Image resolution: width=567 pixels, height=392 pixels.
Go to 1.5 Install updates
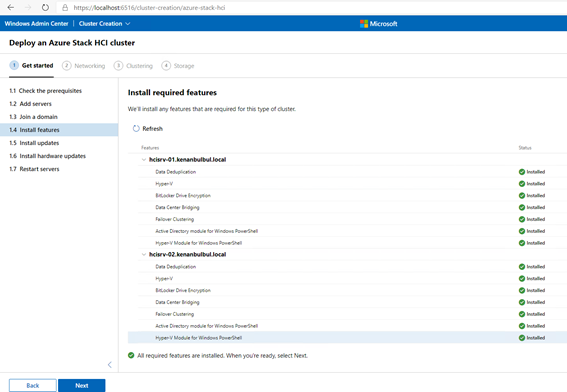(59, 143)
